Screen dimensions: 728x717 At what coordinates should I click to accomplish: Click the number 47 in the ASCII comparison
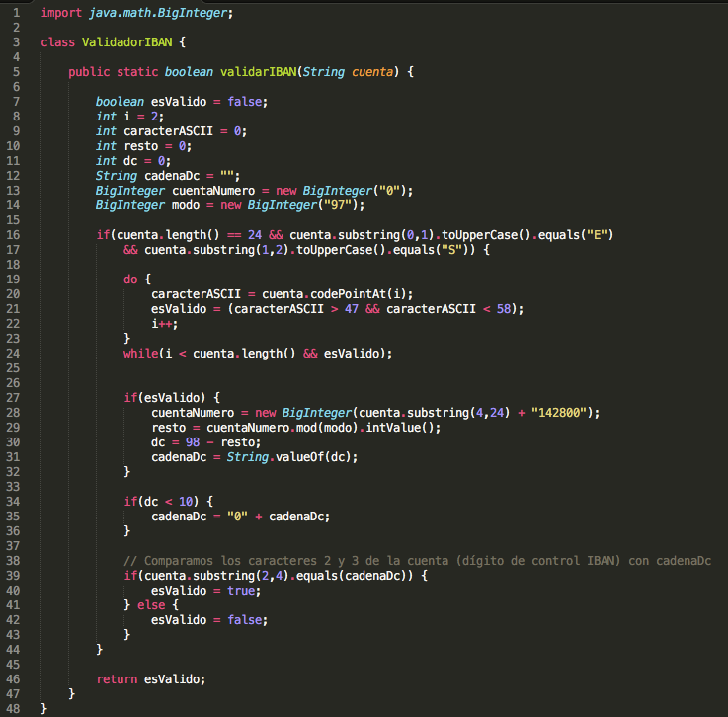[352, 309]
